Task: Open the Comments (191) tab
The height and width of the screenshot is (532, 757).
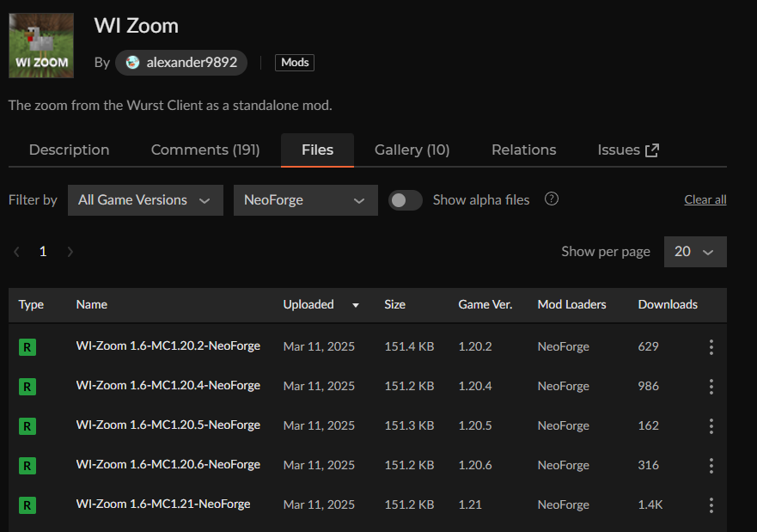Action: click(205, 150)
